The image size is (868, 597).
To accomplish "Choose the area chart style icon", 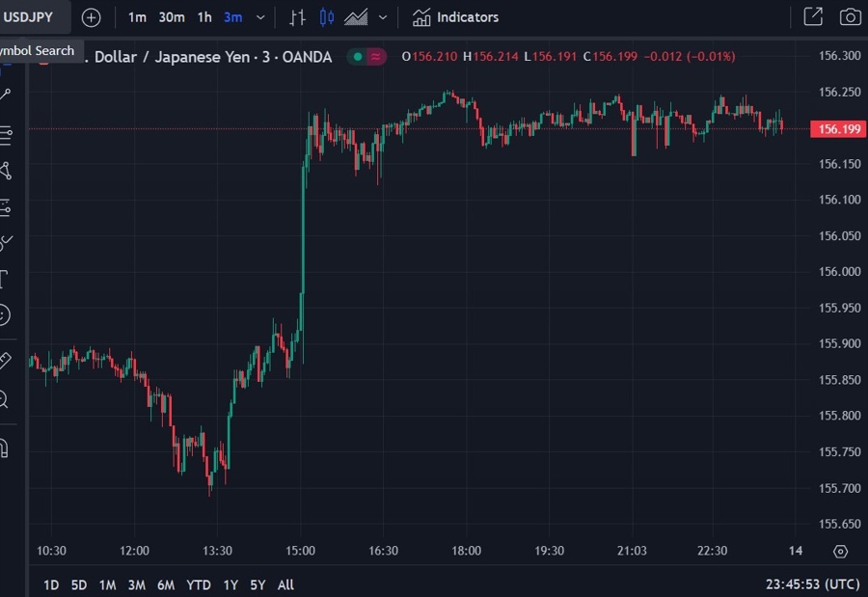I will tap(356, 17).
